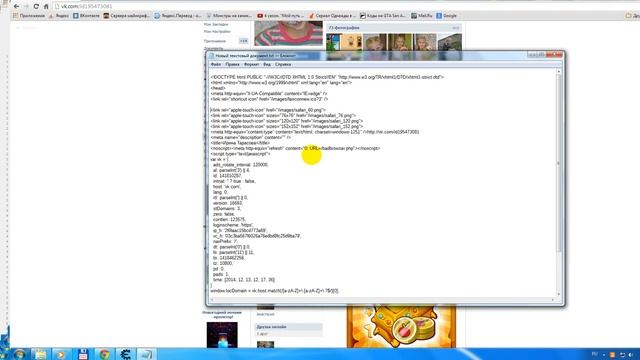Go back with Chrome's back arrow
The image size is (640, 360).
[x=16, y=7]
